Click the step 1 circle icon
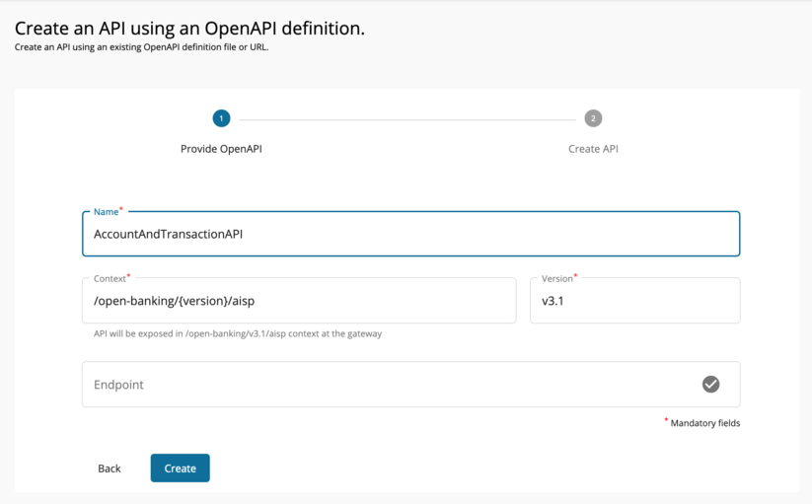The image size is (812, 504). click(x=221, y=118)
